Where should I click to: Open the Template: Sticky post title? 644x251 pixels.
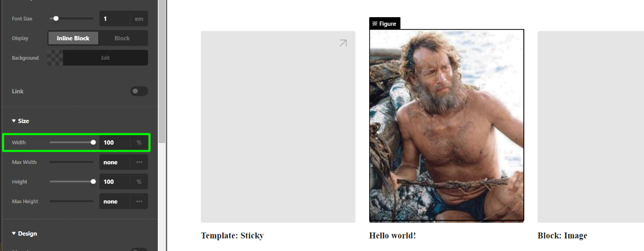click(x=232, y=235)
